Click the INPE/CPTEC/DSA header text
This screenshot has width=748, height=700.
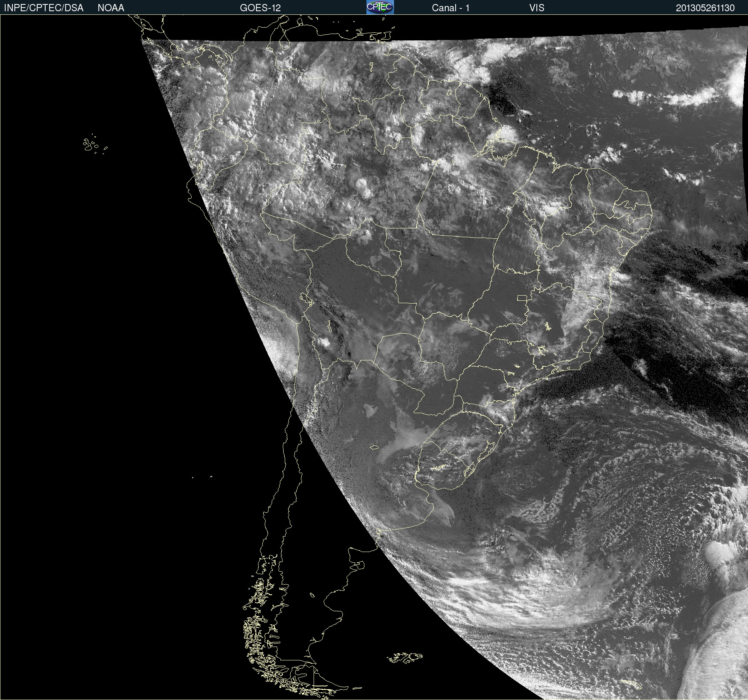[x=44, y=8]
